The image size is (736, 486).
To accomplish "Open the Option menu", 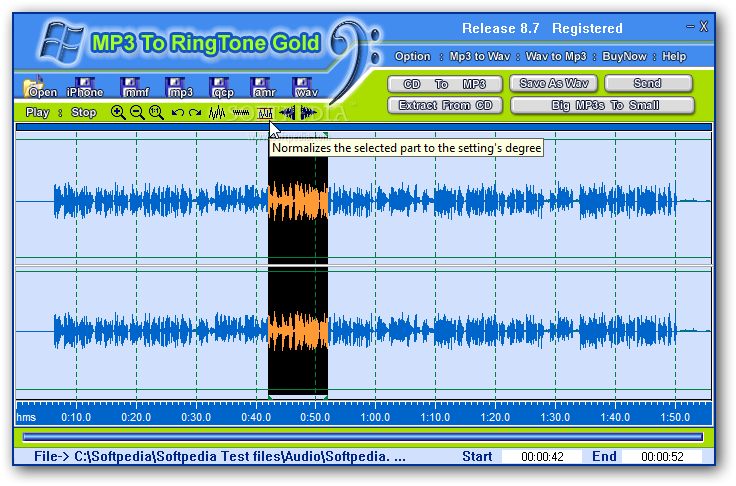I will pos(413,56).
